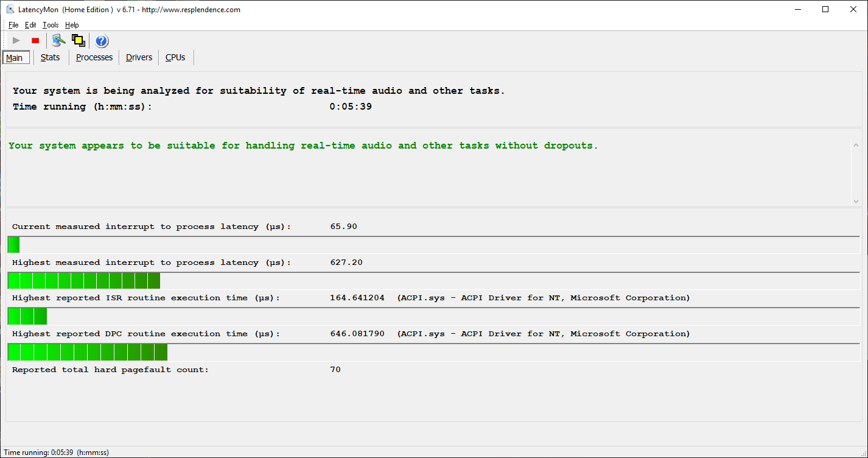The width and height of the screenshot is (868, 458).
Task: Click ACPI.sys driver text on ISR row
Action: tap(544, 298)
